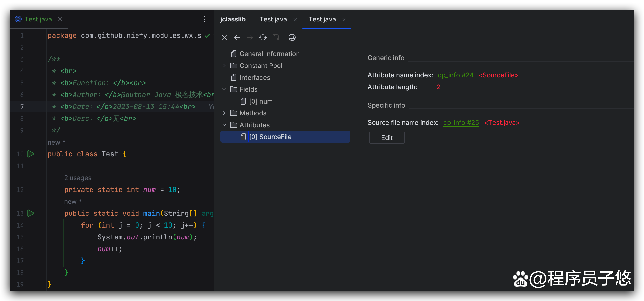The height and width of the screenshot is (301, 644).
Task: Expand the Constant Pool node
Action: click(224, 66)
